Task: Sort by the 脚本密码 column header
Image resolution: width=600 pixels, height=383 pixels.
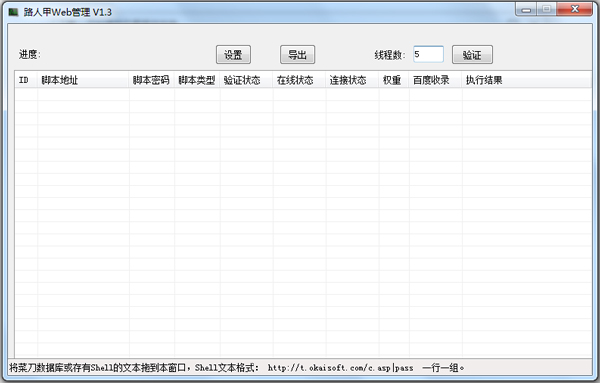Action: coord(152,80)
